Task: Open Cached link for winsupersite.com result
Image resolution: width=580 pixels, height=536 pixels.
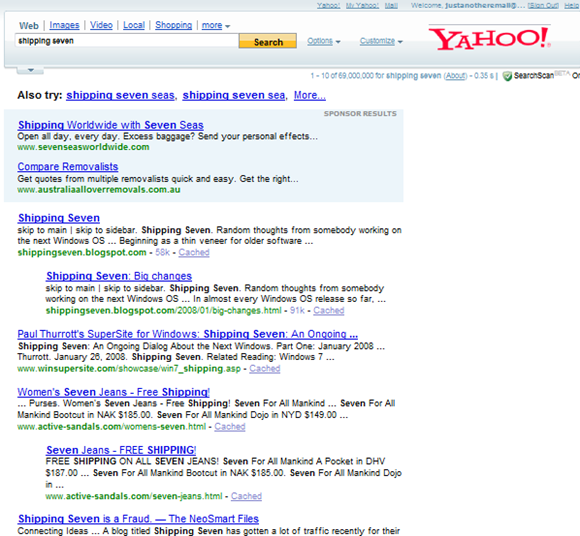Action: coord(264,369)
